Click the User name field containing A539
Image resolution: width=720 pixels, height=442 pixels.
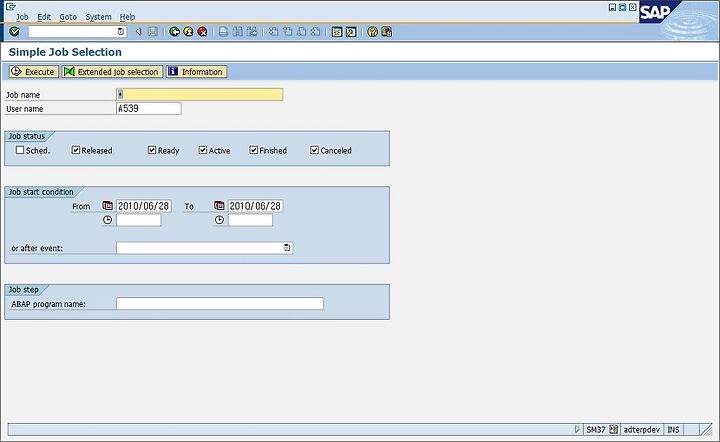click(x=149, y=108)
